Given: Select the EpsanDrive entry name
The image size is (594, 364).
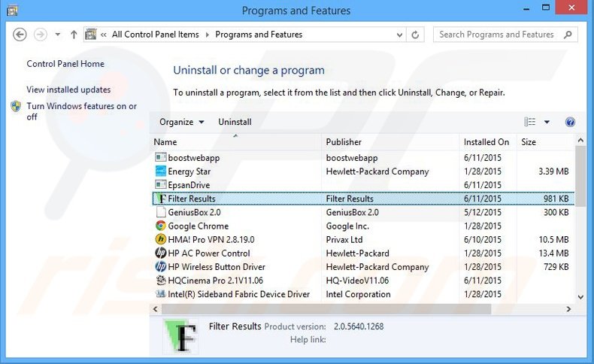Looking at the screenshot, I should 189,185.
